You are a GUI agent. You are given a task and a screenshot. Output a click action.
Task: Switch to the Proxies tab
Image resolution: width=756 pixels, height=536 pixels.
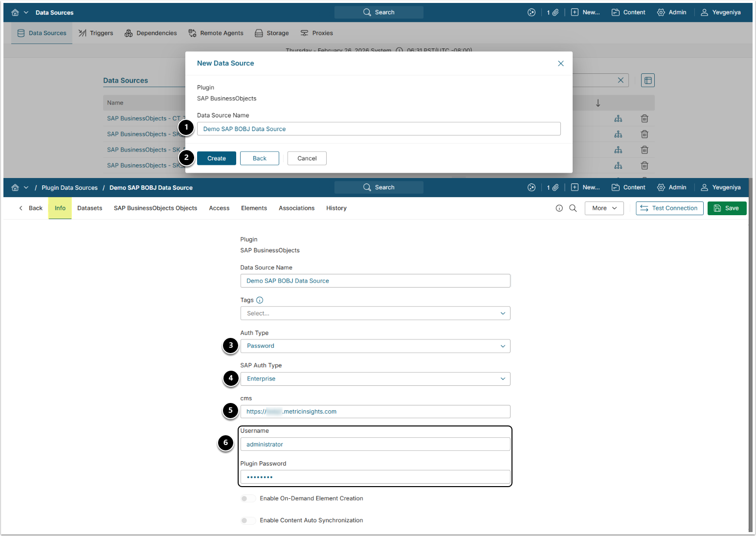pyautogui.click(x=316, y=33)
